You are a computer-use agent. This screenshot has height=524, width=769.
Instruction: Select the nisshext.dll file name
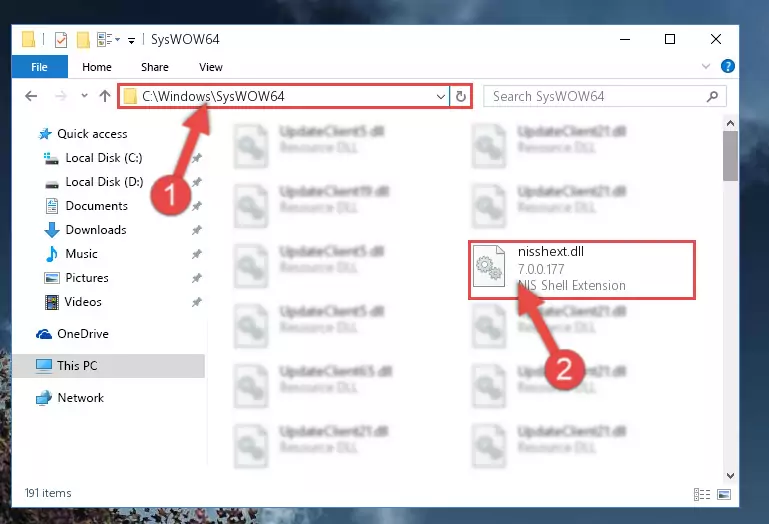click(551, 251)
